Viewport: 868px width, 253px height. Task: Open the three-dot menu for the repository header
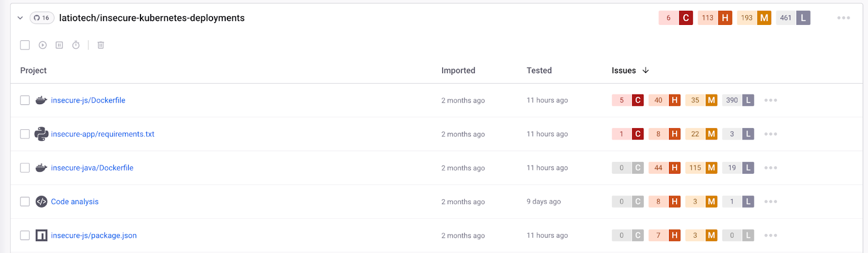coord(843,18)
